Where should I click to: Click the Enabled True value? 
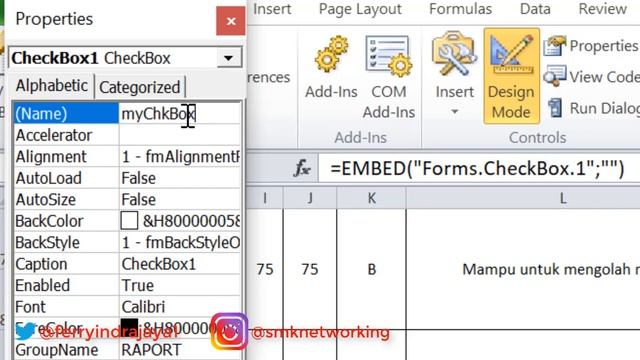click(180, 285)
